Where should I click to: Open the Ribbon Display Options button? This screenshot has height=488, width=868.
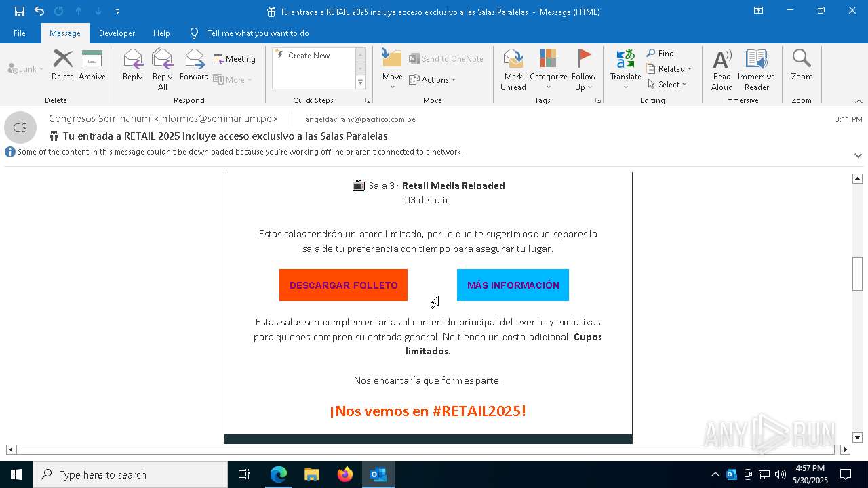[759, 11]
